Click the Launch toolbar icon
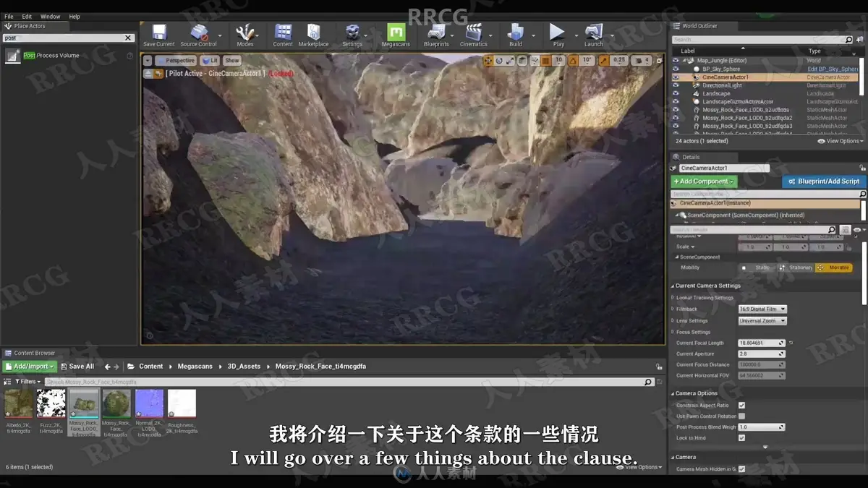This screenshot has width=868, height=488. pyautogui.click(x=594, y=35)
